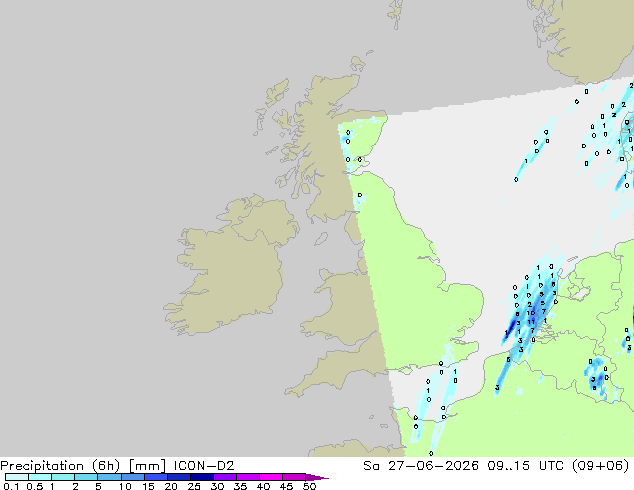Click the above-50 mm arrow tip swatch

(x=317, y=477)
